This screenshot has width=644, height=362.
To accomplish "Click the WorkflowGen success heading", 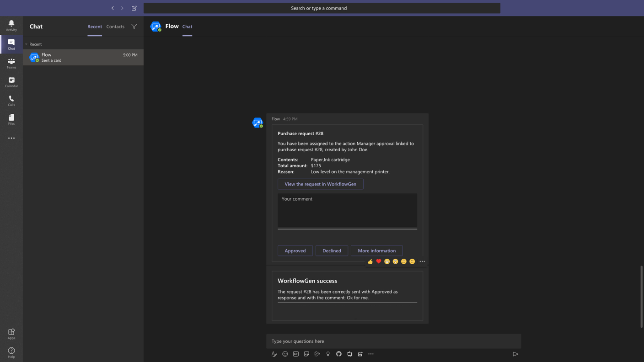I will 307,281.
